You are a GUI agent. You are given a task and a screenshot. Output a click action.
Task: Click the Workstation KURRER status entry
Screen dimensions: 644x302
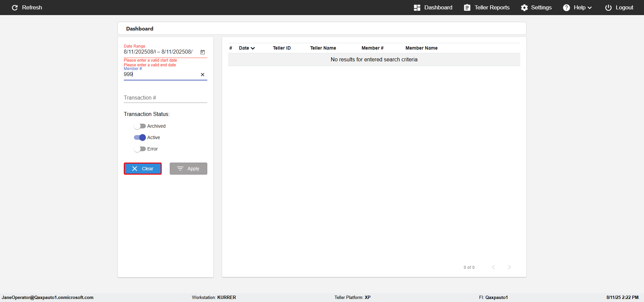(214, 297)
